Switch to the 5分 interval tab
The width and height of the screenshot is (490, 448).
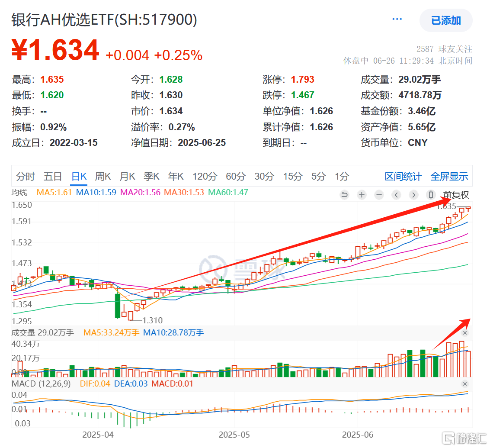point(318,177)
